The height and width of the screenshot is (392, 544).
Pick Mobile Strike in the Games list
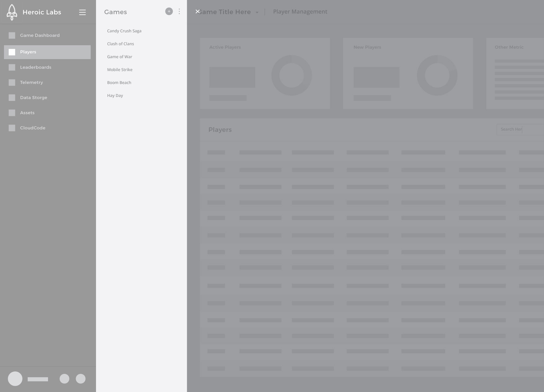click(x=120, y=70)
